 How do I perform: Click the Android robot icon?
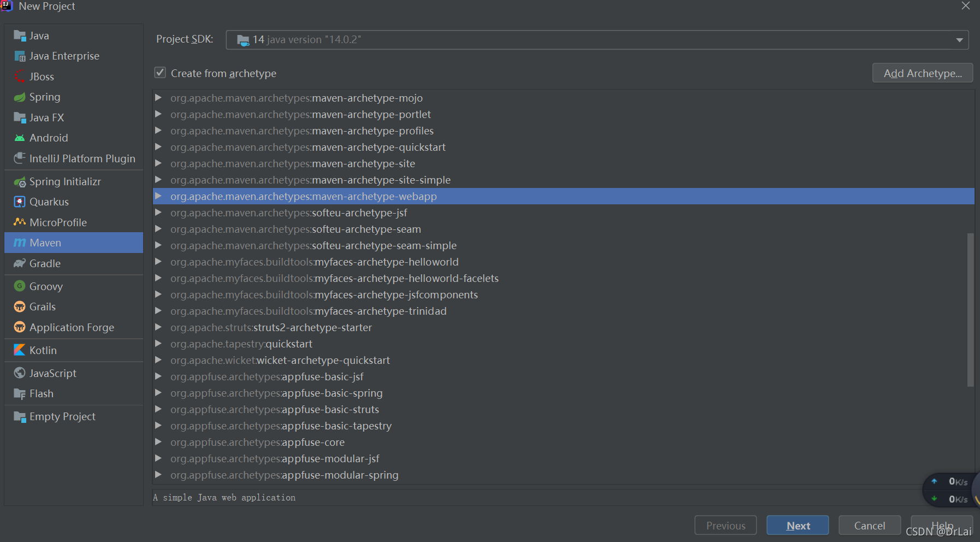pos(20,138)
